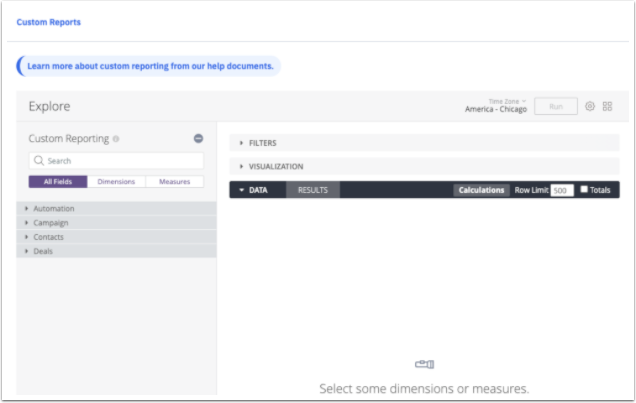
Task: Expand the Contacts field group
Action: point(48,237)
